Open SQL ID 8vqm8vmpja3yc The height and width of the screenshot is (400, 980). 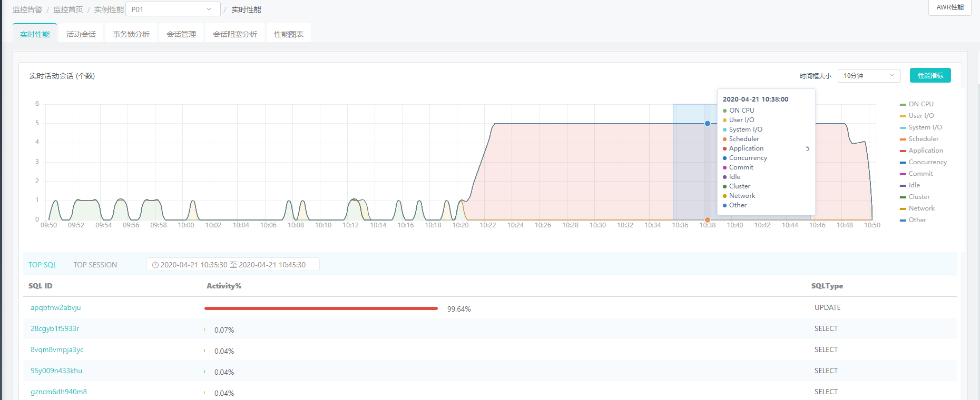[x=57, y=349]
